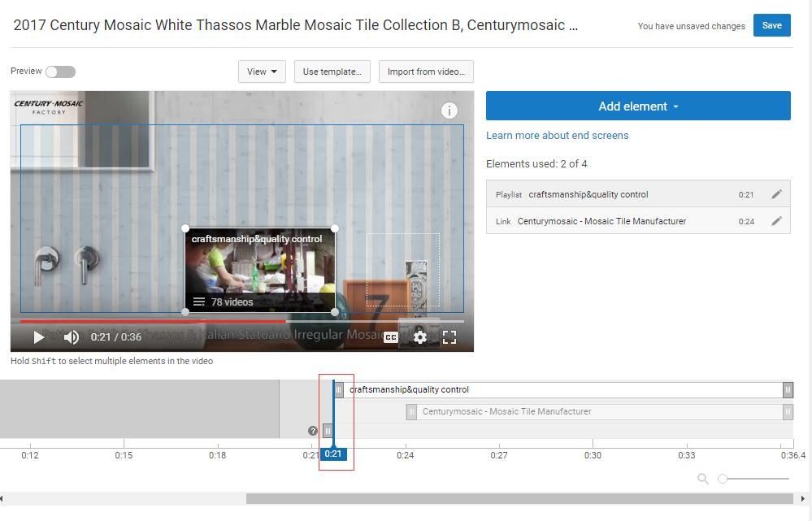Edit the craftsmanship&quality control playlist element
Image resolution: width=812 pixels, height=521 pixels.
(776, 194)
